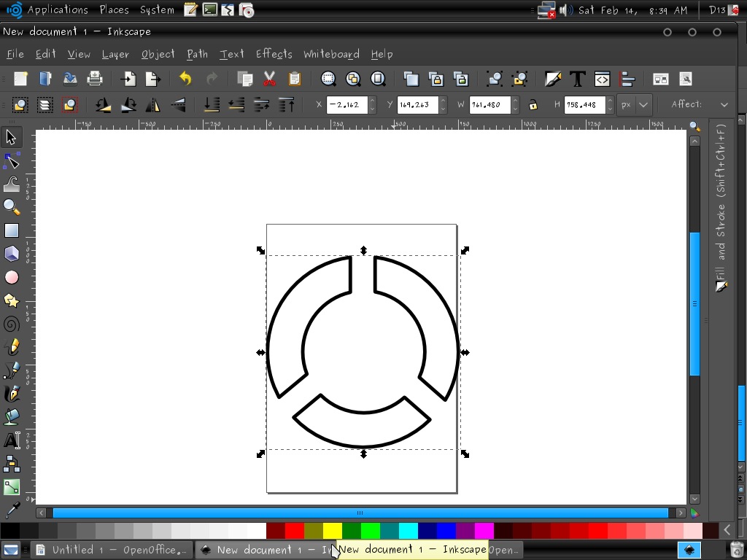
Task: Toggle the width-height lock ratio
Action: 533,104
